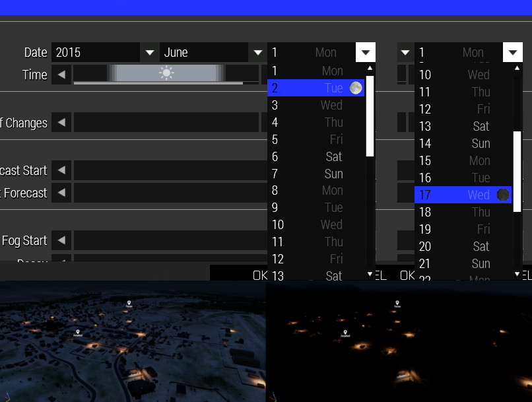The height and width of the screenshot is (402, 532).
Task: Open the 2015 year dropdown
Action: (150, 53)
